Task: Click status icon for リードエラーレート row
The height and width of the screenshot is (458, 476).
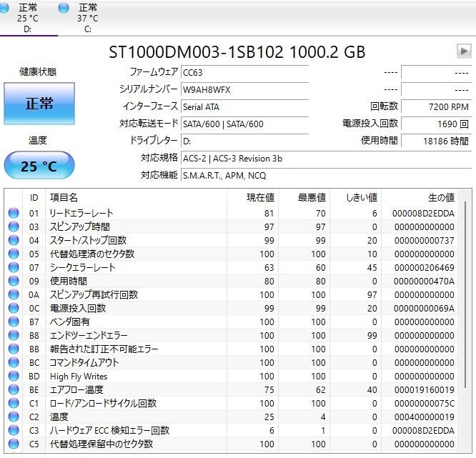Action: pyautogui.click(x=13, y=213)
